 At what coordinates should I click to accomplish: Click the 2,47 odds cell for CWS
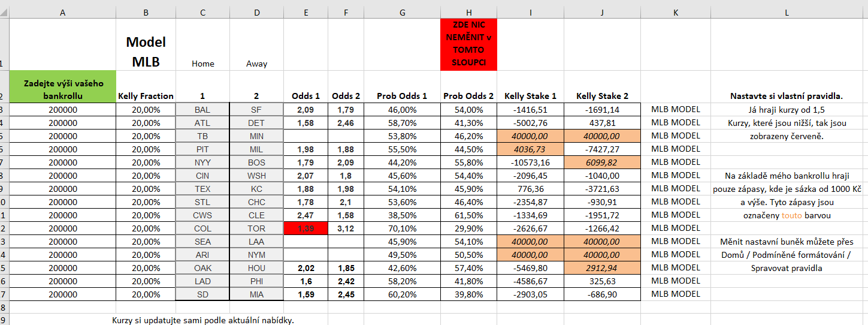tap(306, 215)
